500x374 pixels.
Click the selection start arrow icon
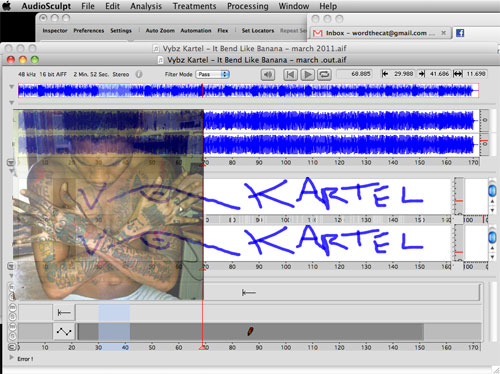pyautogui.click(x=385, y=74)
